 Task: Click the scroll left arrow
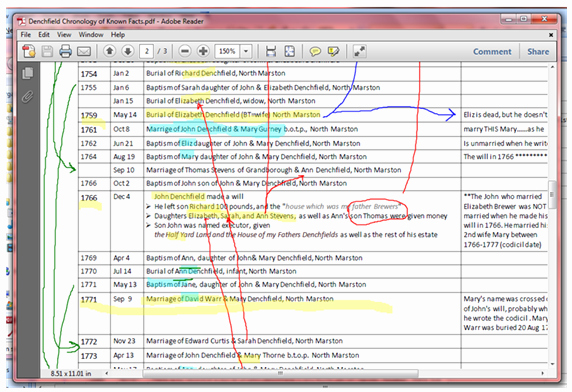tap(107, 373)
